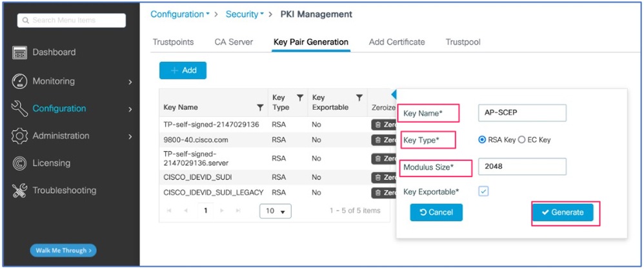644x270 pixels.
Task: Switch to the Trustpoints tab
Action: [173, 42]
